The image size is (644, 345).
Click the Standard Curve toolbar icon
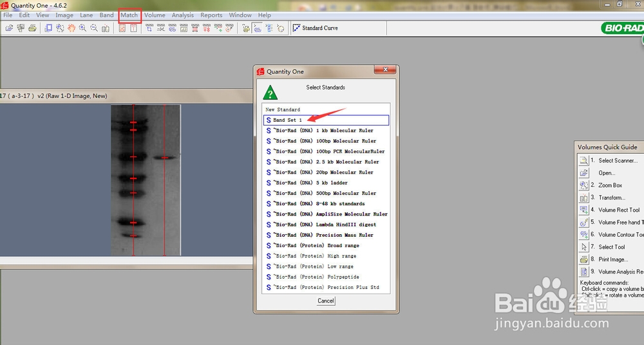[x=296, y=28]
